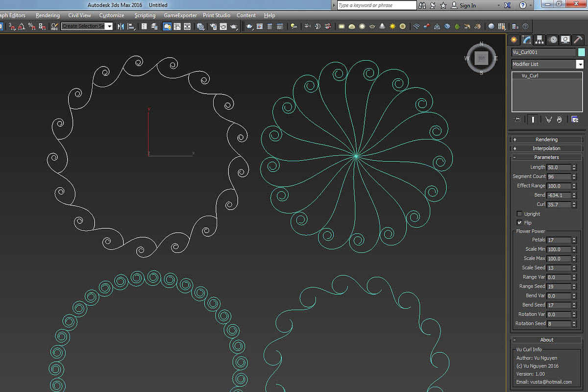Toggle the Spinner Snap icon
The image size is (588, 392).
coord(43,26)
